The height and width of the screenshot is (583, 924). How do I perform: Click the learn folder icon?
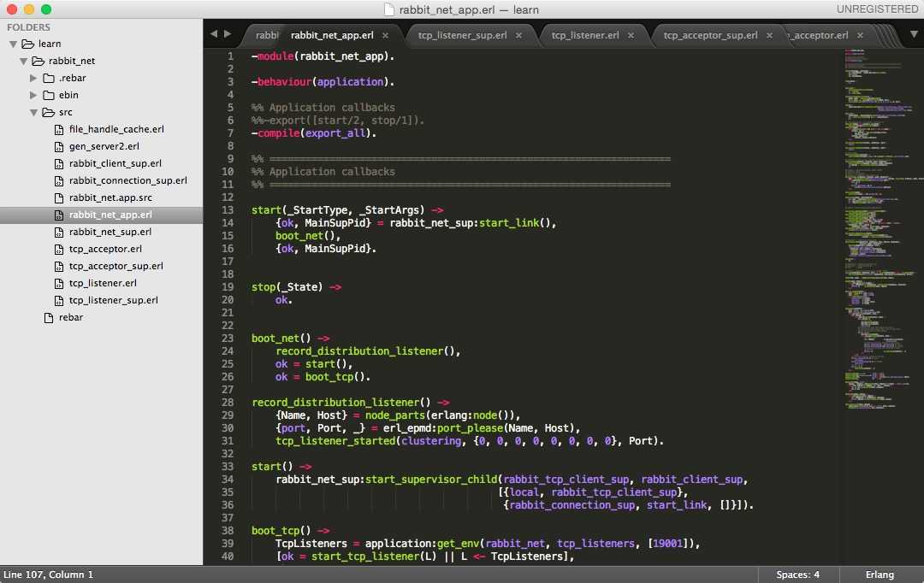(x=27, y=44)
